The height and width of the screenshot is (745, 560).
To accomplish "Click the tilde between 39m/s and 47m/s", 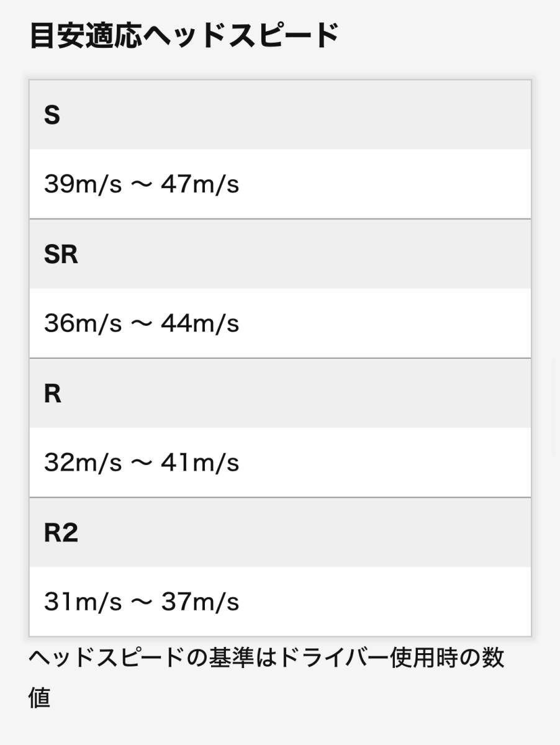I will pyautogui.click(x=141, y=184).
